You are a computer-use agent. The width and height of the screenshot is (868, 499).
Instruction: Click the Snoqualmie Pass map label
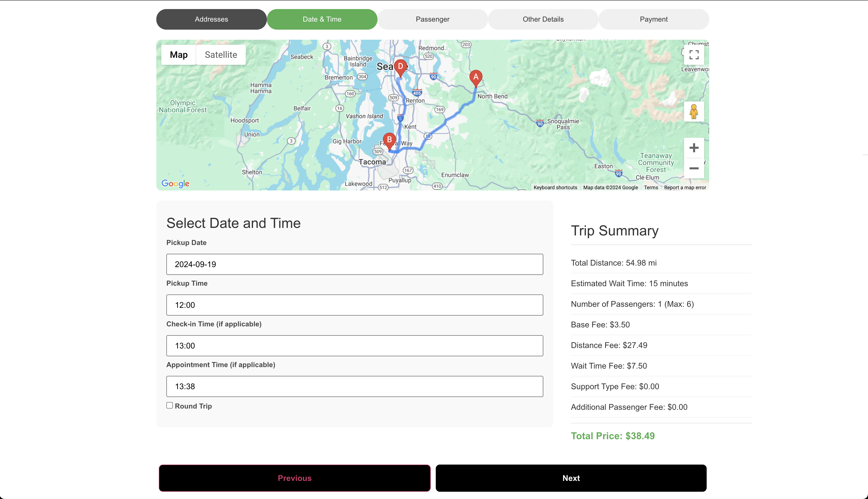tap(563, 124)
